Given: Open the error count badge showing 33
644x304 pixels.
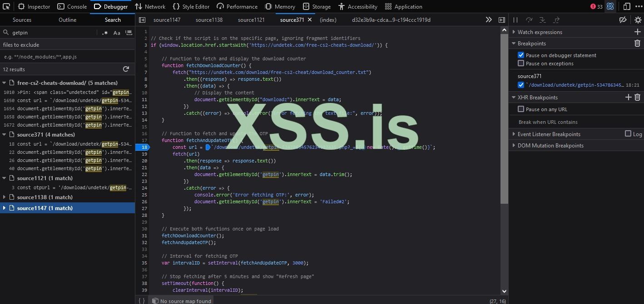Looking at the screenshot, I should coord(596,6).
